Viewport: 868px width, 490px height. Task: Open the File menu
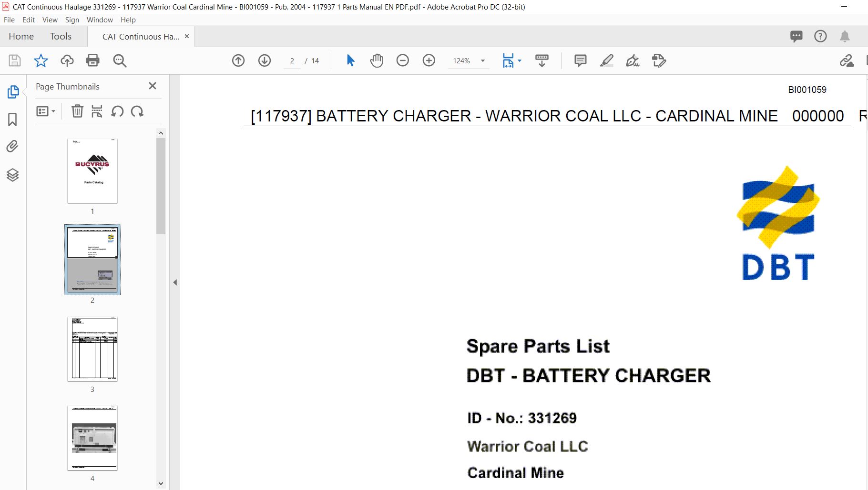[9, 20]
